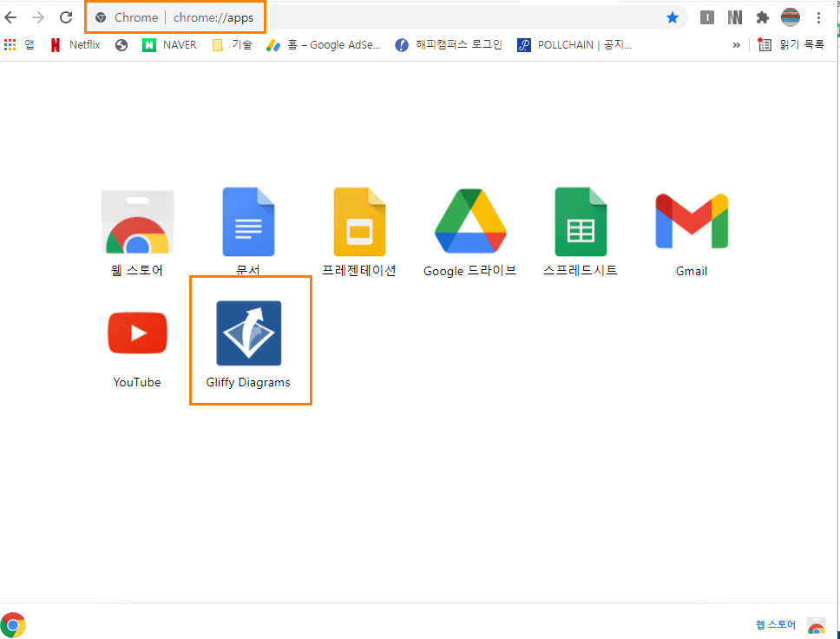This screenshot has height=639, width=840.
Task: Open the 해피캠퍼스 로그인 bookmark
Action: (x=449, y=45)
